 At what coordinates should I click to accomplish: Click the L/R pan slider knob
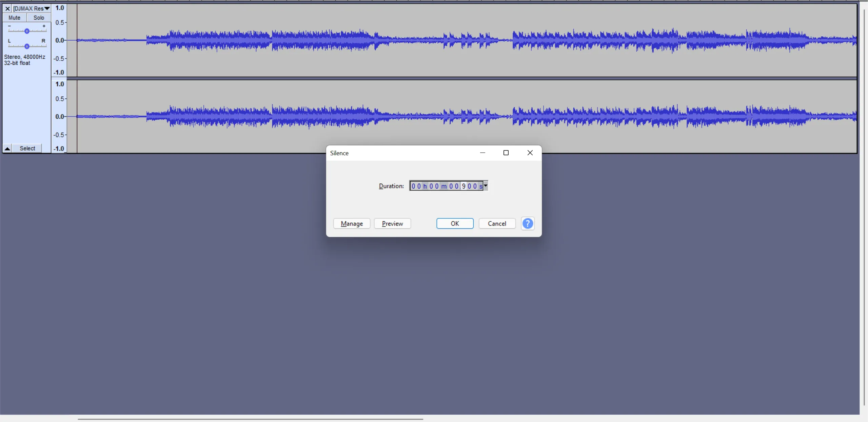27,46
